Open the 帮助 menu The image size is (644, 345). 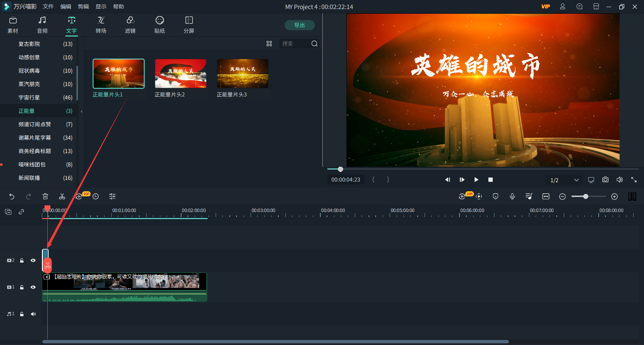coord(118,6)
